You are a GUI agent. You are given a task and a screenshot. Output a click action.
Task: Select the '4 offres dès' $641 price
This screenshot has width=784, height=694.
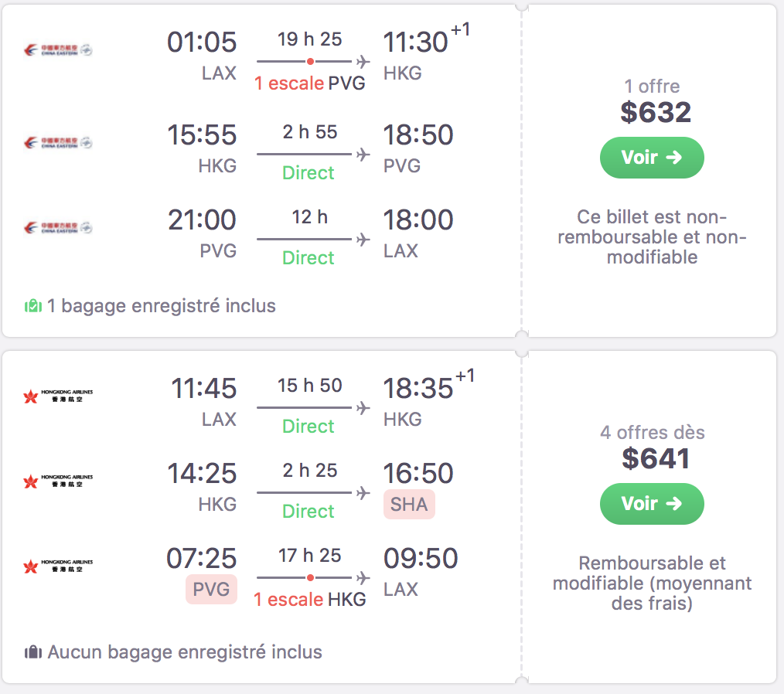[x=656, y=459]
